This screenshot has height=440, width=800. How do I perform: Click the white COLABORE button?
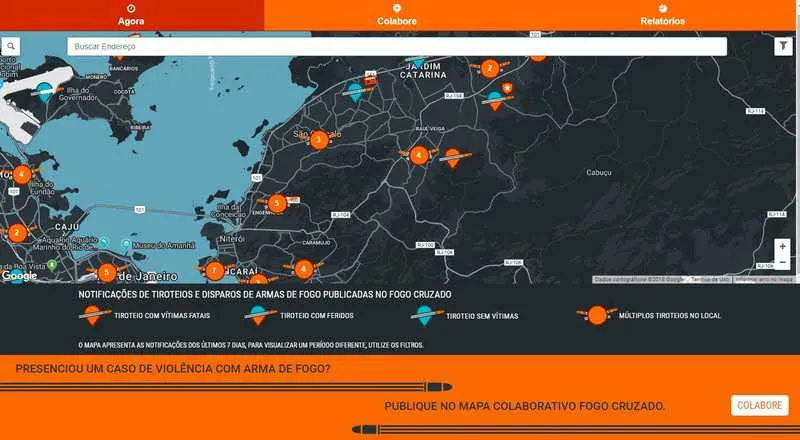760,405
